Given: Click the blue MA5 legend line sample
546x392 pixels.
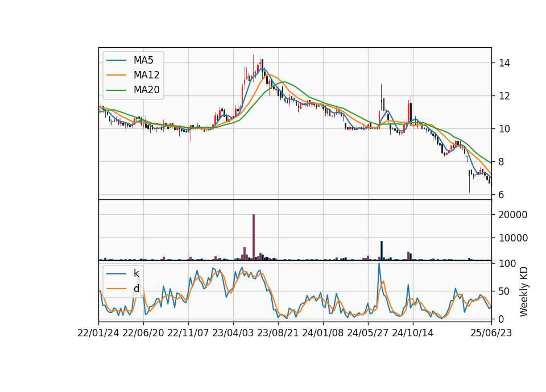Looking at the screenshot, I should point(116,60).
